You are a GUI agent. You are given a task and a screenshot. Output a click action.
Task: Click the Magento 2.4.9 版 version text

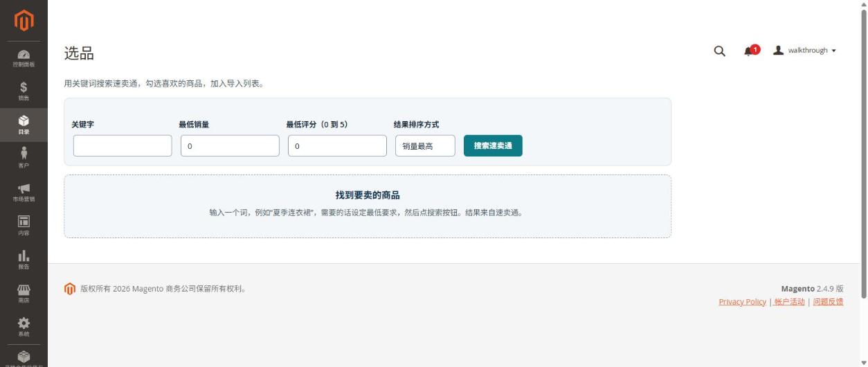[812, 289]
